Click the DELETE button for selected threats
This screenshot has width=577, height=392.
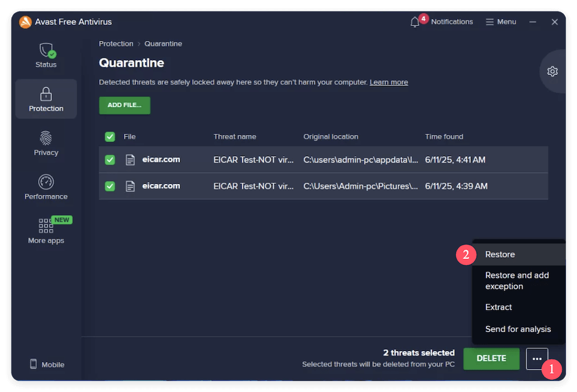click(x=491, y=359)
